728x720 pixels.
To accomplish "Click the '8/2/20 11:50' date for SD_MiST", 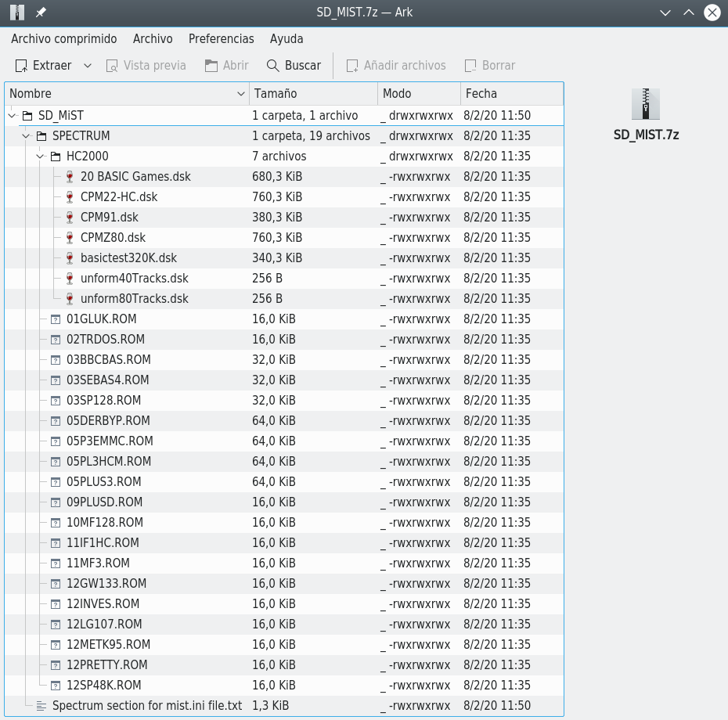I will [x=497, y=116].
